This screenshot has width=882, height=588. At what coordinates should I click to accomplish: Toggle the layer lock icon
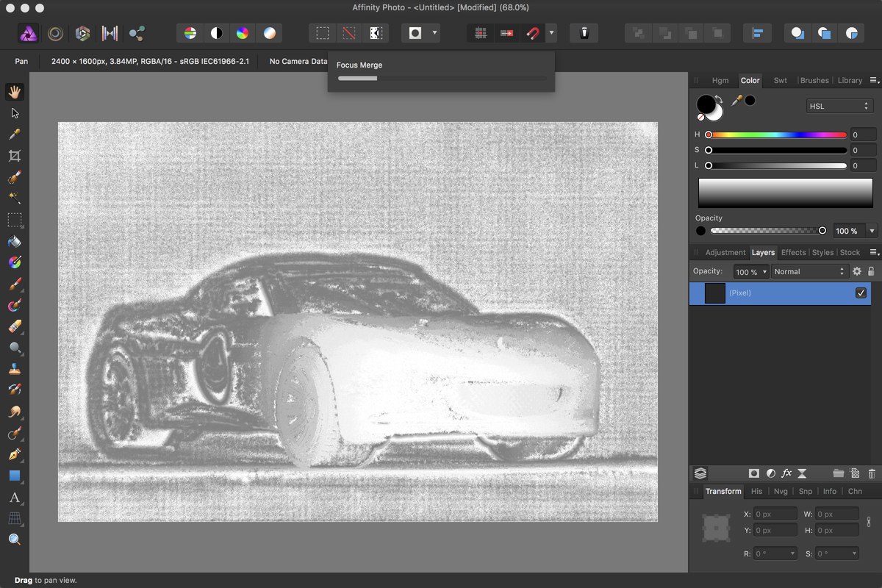click(871, 271)
